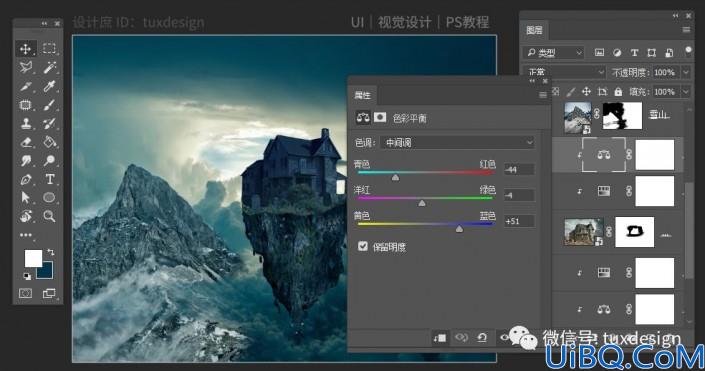Open the 类型 layer filter type dropdown
This screenshot has width=705, height=371.
point(554,53)
